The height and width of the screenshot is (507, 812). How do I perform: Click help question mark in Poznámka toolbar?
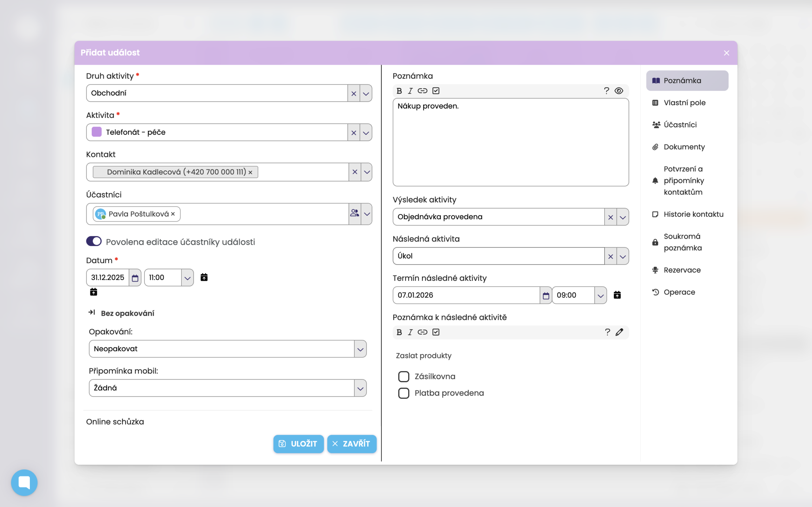(606, 91)
